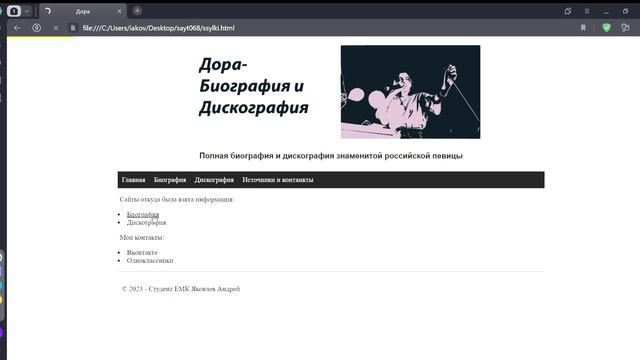The height and width of the screenshot is (360, 640).
Task: Open the Yandex home icon in toolbar
Action: (x=36, y=28)
